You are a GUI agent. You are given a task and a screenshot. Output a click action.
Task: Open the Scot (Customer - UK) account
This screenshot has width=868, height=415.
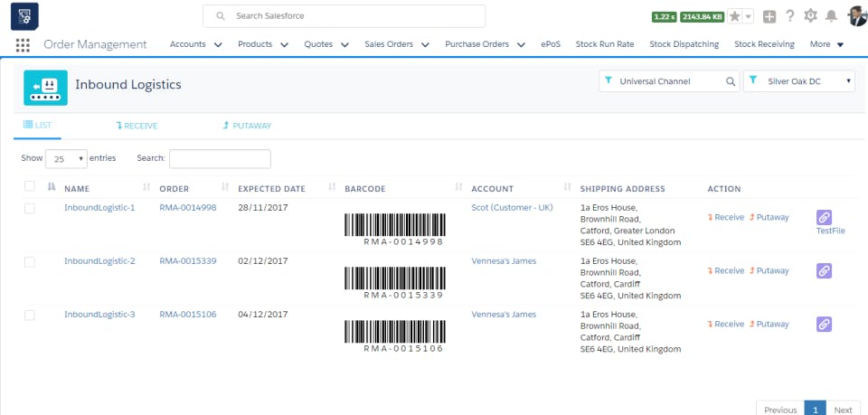click(x=512, y=208)
